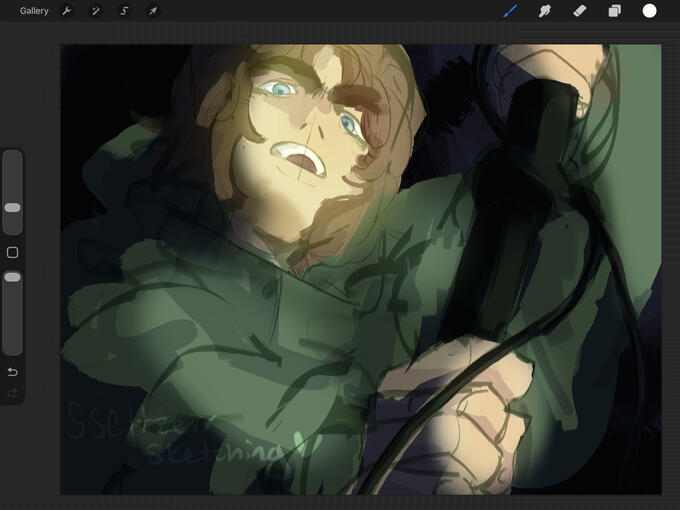The width and height of the screenshot is (680, 510).
Task: Activate the Selection tool
Action: pos(125,11)
